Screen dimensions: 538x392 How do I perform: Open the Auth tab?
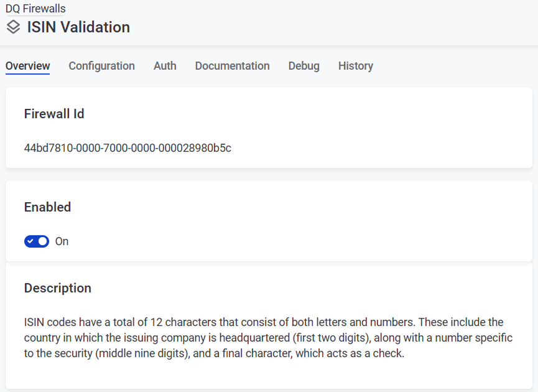pos(165,66)
